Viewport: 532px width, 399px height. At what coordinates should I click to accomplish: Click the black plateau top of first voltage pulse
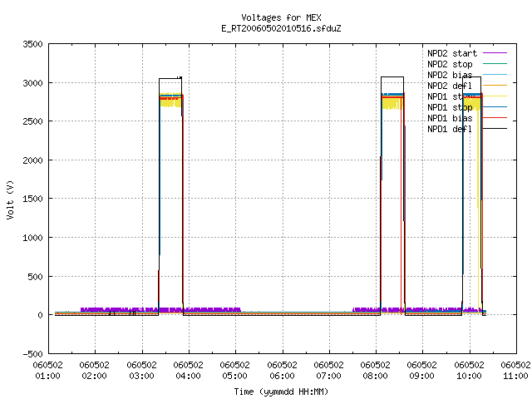[x=170, y=78]
